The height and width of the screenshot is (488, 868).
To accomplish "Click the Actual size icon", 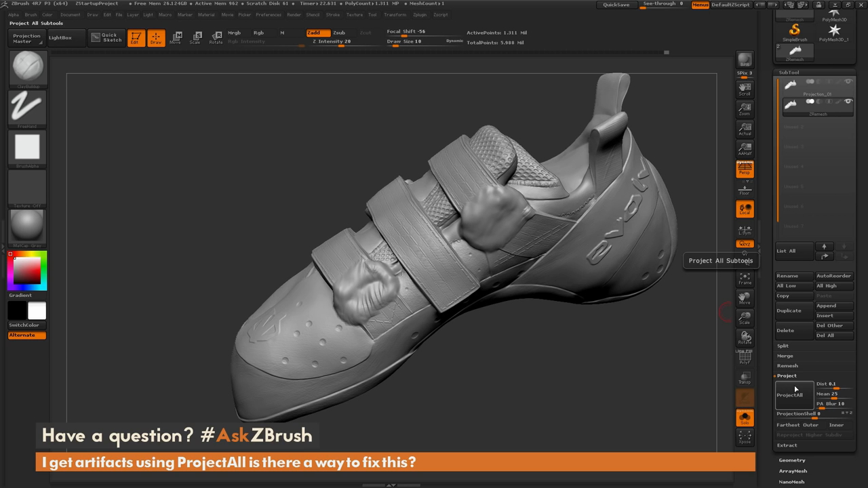I will point(745,129).
